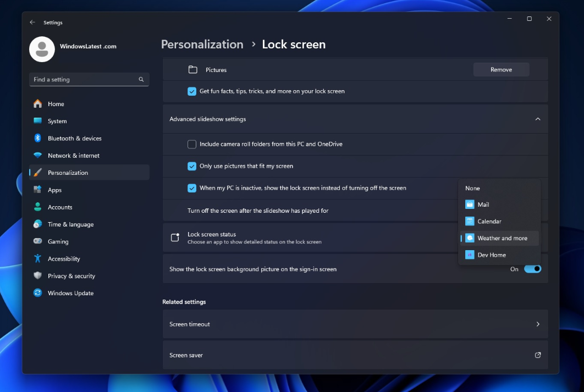Click the Time & language globe icon
The height and width of the screenshot is (392, 584).
[37, 224]
